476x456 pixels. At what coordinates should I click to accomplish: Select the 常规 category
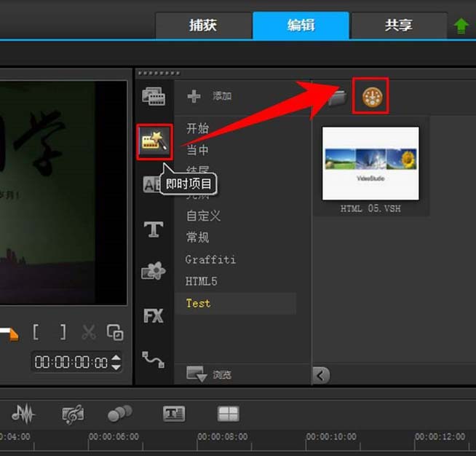(197, 237)
